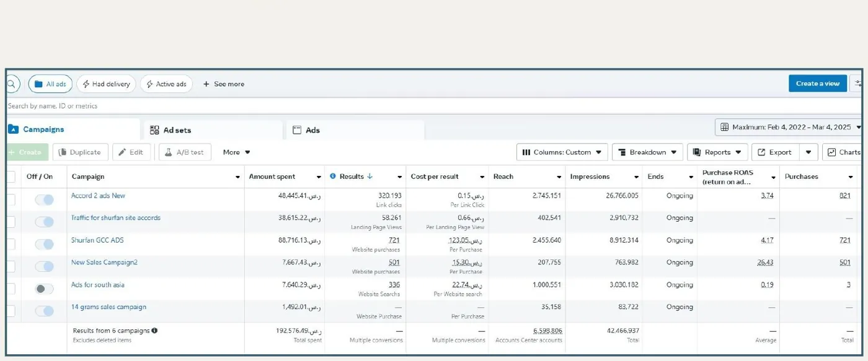Open the Breakdown dropdown
This screenshot has height=361, width=868.
pos(647,152)
